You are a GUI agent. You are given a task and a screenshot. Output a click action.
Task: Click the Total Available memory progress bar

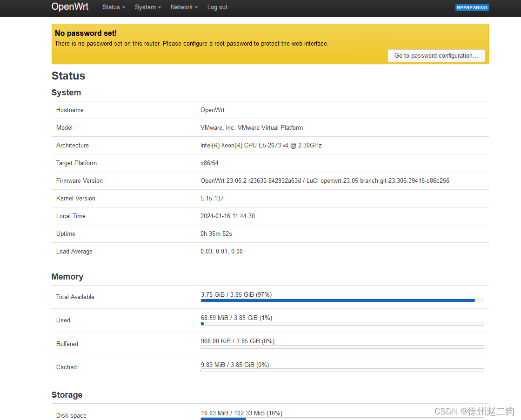(x=342, y=300)
